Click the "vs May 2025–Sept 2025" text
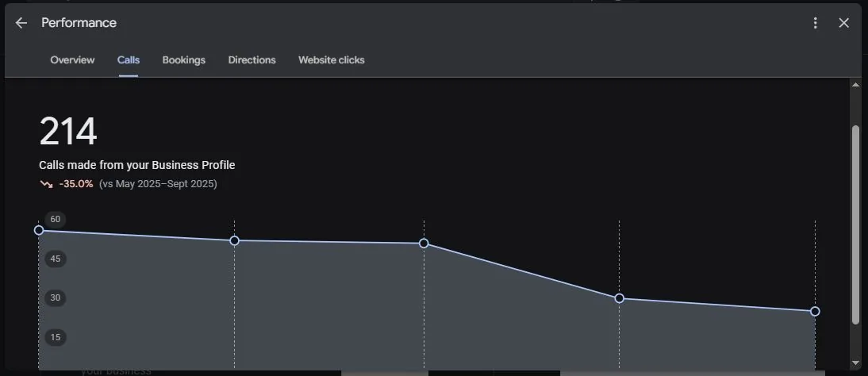The height and width of the screenshot is (376, 868). point(158,184)
